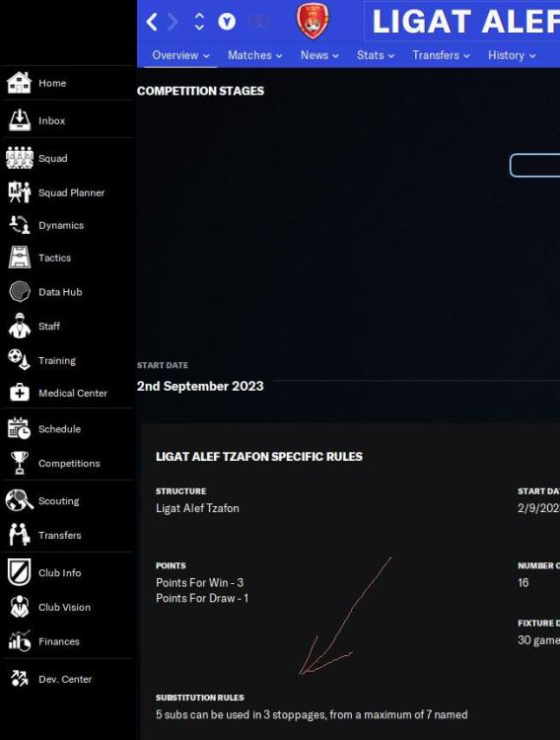
Task: Click the club crest badge
Action: [x=313, y=22]
